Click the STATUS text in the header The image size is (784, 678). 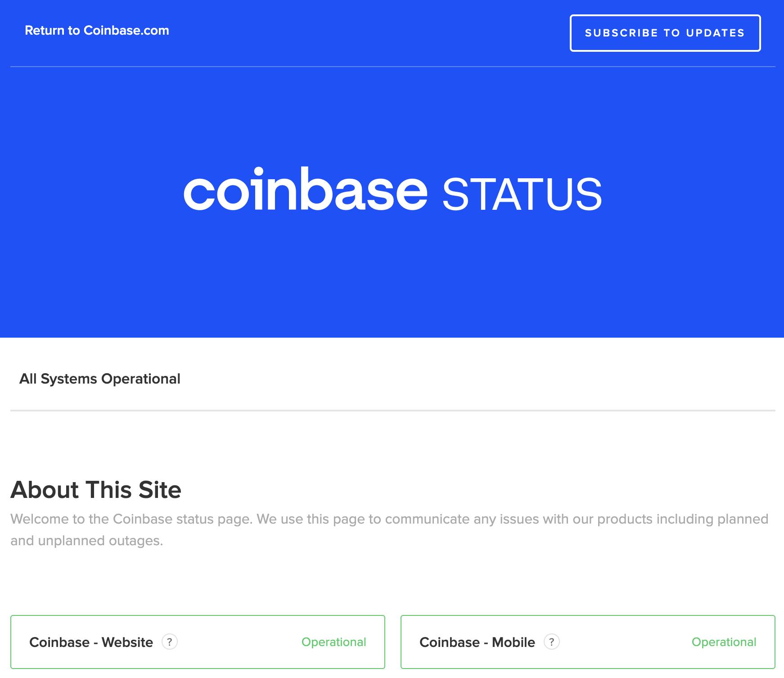pos(522,194)
